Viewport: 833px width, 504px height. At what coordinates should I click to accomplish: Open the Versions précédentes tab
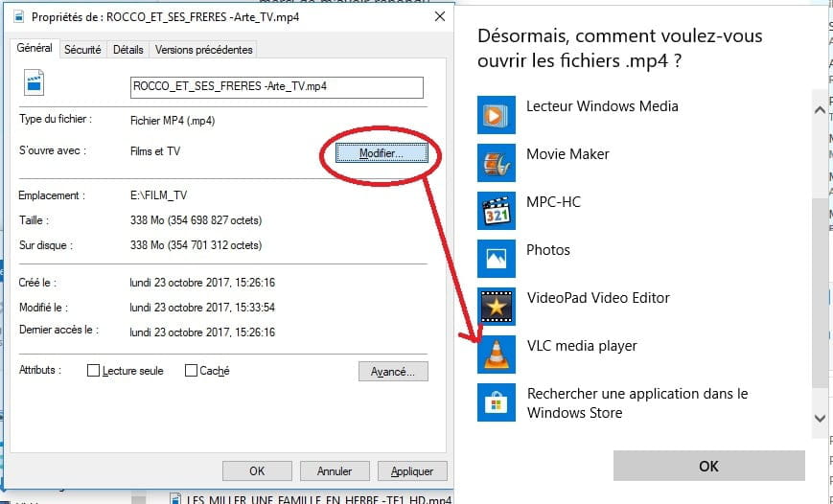pyautogui.click(x=203, y=50)
